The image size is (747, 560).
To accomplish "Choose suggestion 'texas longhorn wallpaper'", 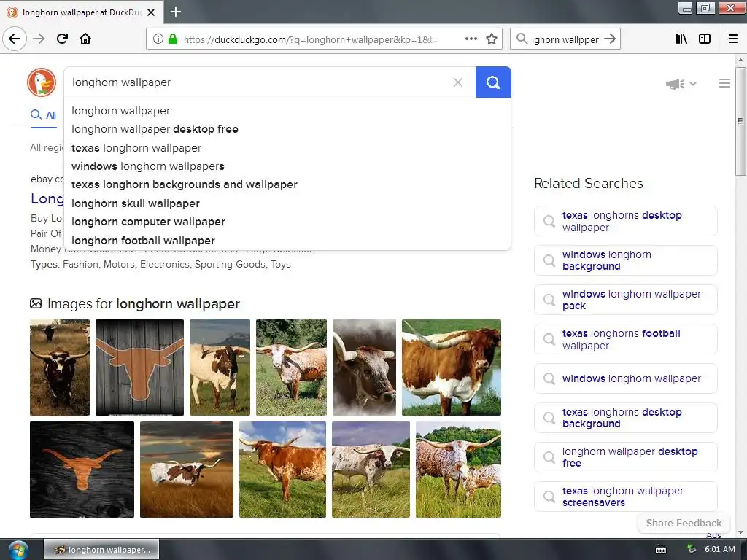I will [287, 148].
